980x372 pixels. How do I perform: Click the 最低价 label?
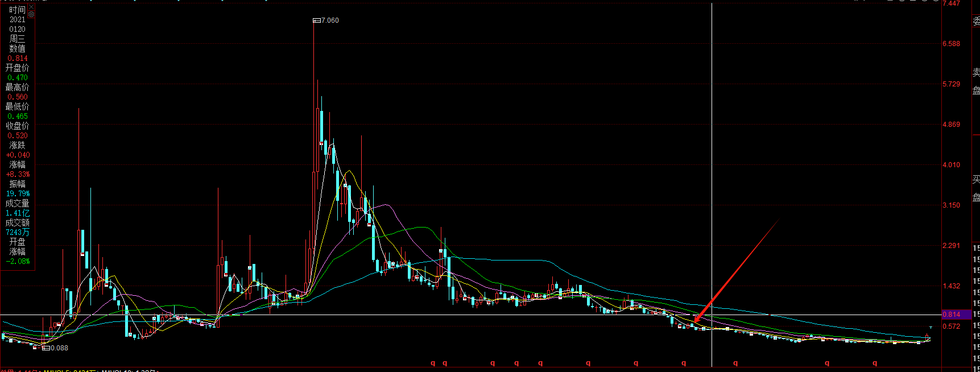click(x=17, y=106)
